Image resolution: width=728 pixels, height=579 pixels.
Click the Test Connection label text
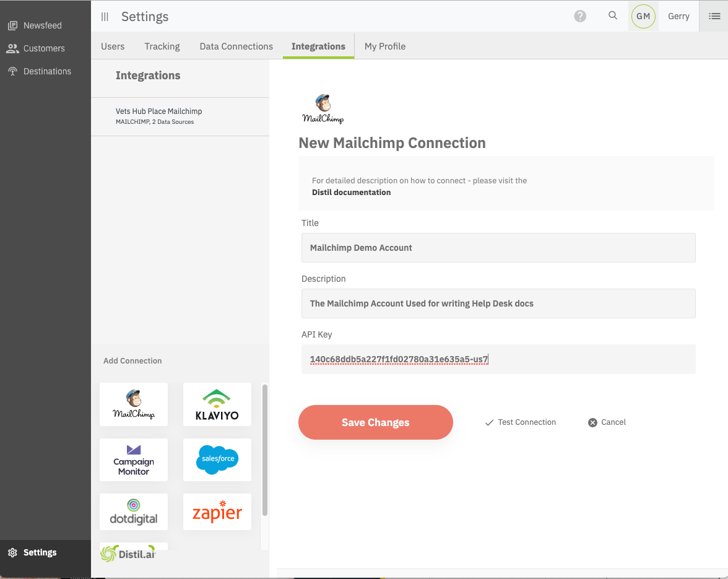(527, 422)
